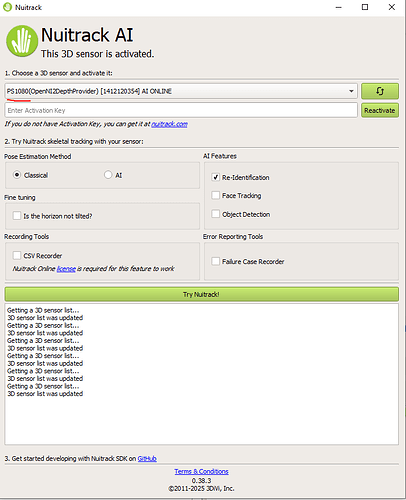The width and height of the screenshot is (406, 500).
Task: Open the Terms & Conditions link
Action: (201, 472)
